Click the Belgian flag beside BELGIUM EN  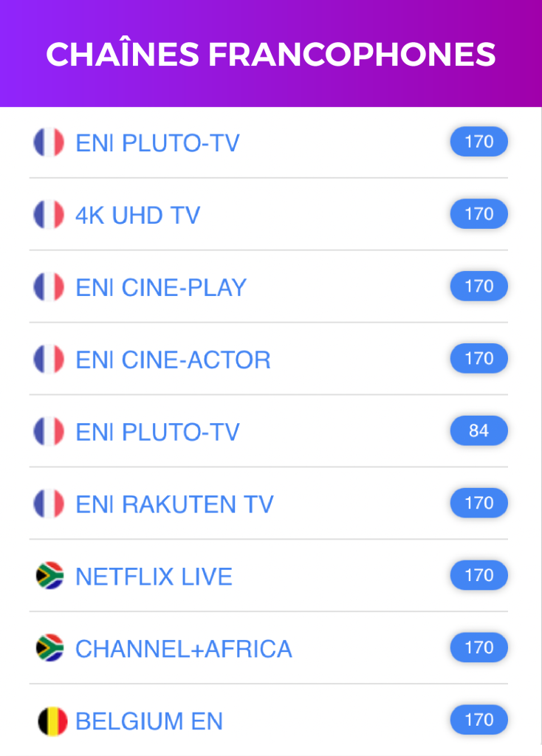[52, 721]
